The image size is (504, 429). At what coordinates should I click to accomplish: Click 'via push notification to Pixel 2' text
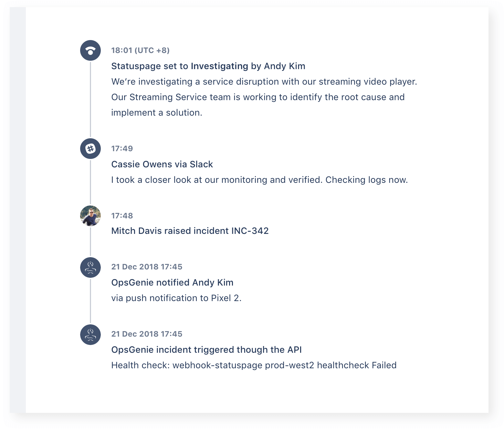176,298
